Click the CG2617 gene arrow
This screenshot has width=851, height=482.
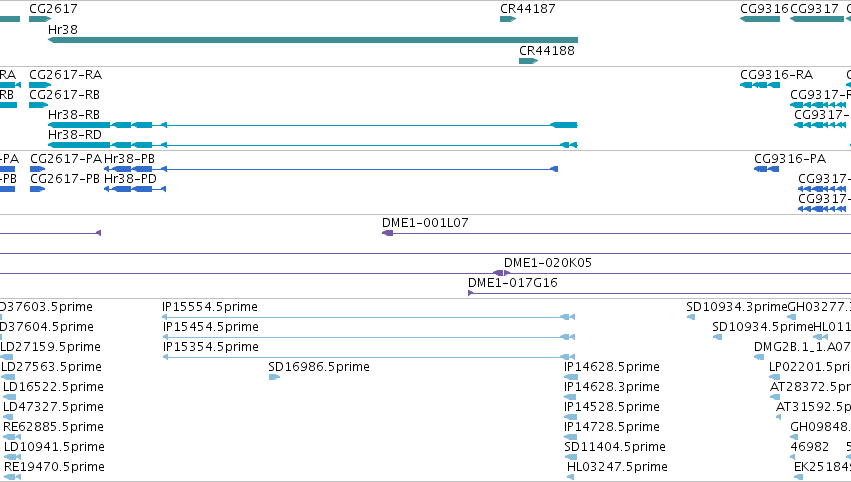click(40, 19)
